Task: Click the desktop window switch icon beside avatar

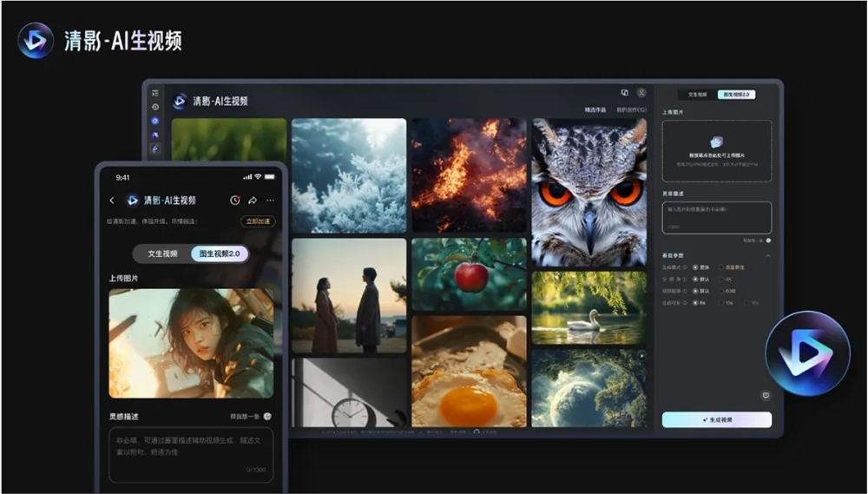Action: point(624,93)
